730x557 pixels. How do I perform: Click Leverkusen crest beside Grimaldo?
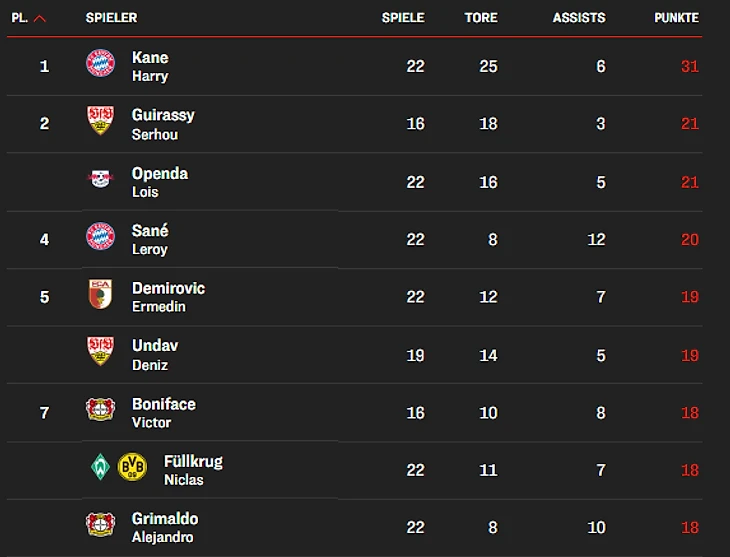101,524
